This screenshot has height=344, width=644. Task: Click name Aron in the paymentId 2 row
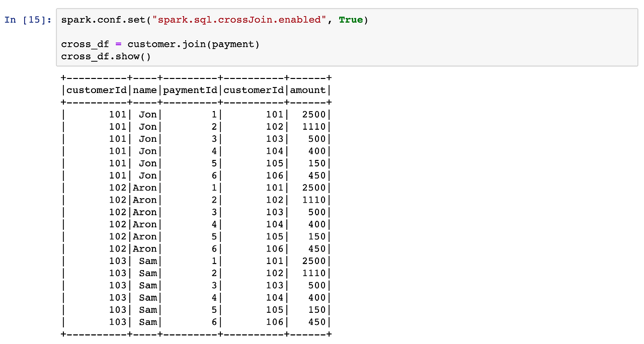145,200
